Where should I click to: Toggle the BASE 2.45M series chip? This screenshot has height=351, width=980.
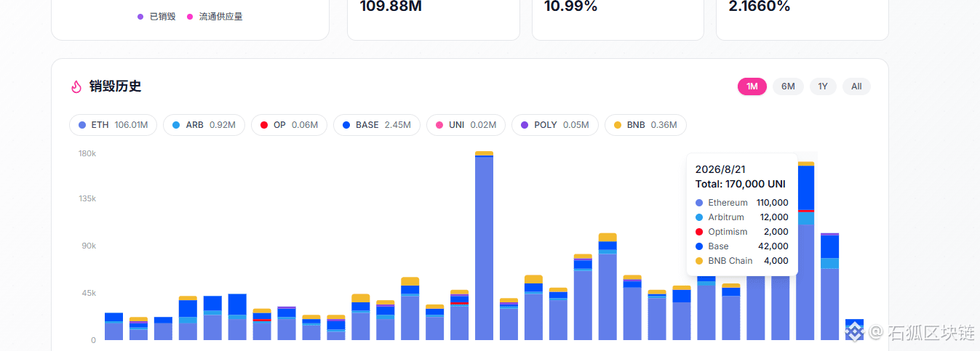377,125
